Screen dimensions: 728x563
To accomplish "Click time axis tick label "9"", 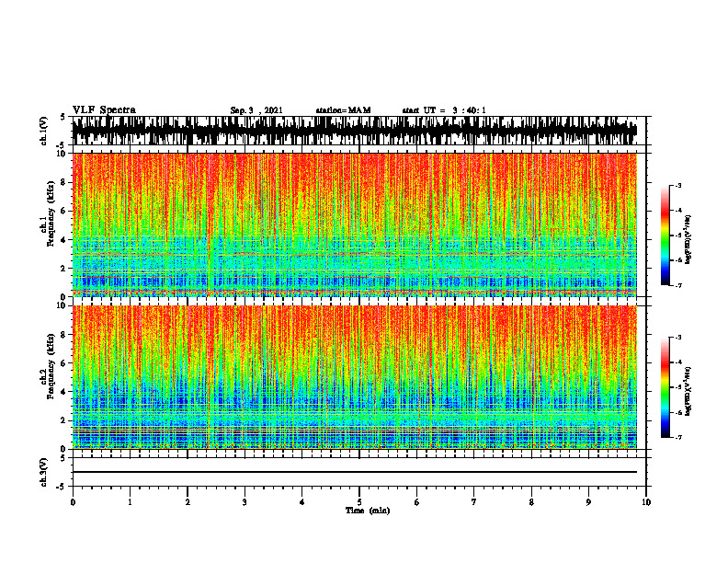I will pos(588,502).
